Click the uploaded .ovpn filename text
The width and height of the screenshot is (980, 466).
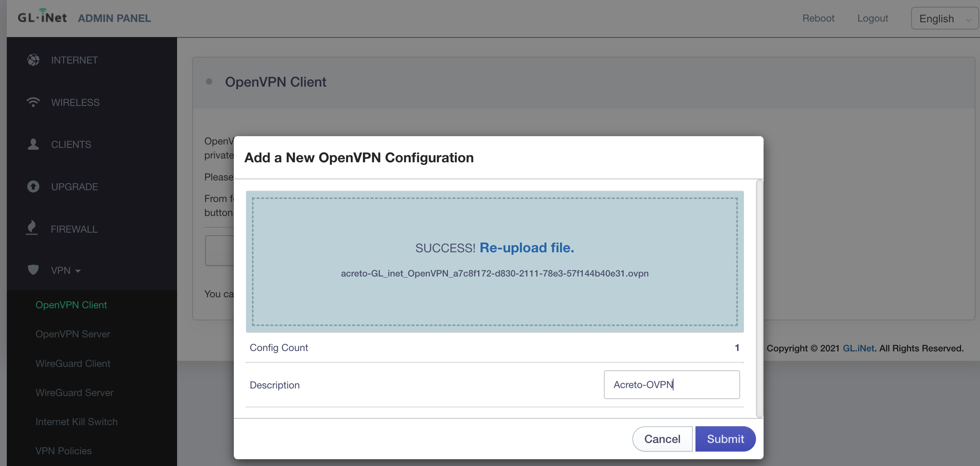pos(495,273)
